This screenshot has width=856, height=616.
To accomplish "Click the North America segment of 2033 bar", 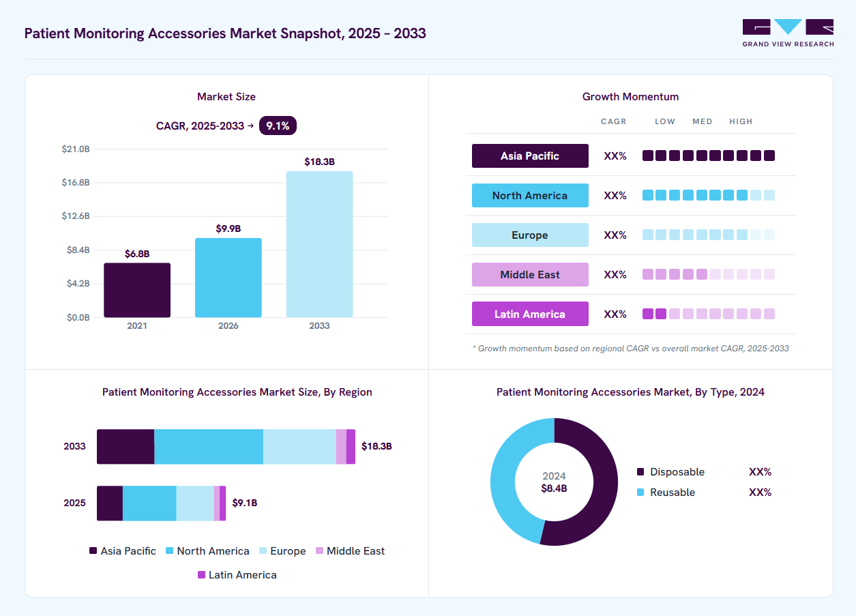I will [209, 447].
